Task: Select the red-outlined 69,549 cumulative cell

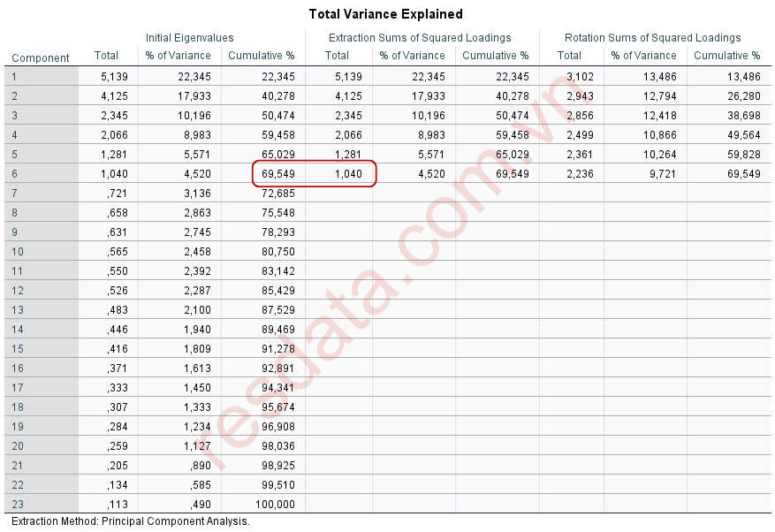Action: pyautogui.click(x=278, y=174)
